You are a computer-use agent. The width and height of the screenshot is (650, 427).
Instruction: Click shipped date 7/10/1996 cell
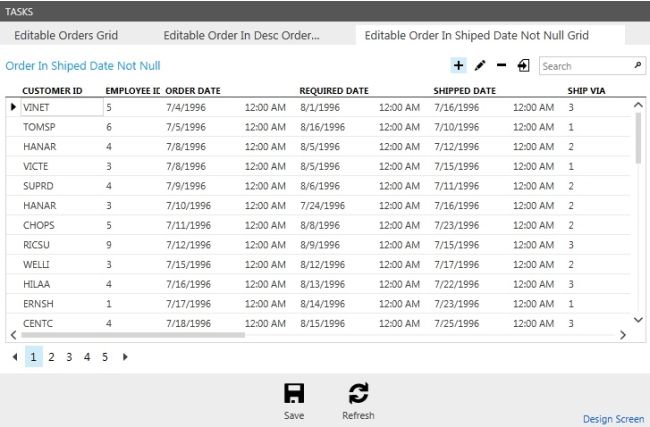point(456,127)
